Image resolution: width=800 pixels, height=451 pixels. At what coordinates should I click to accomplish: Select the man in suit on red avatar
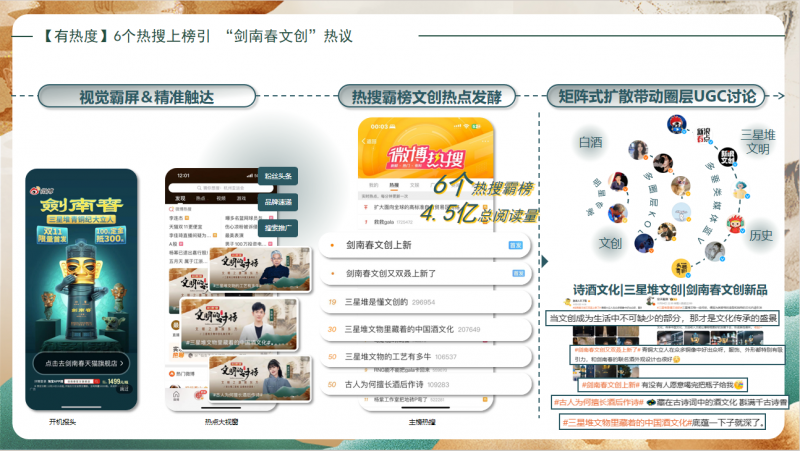(617, 182)
